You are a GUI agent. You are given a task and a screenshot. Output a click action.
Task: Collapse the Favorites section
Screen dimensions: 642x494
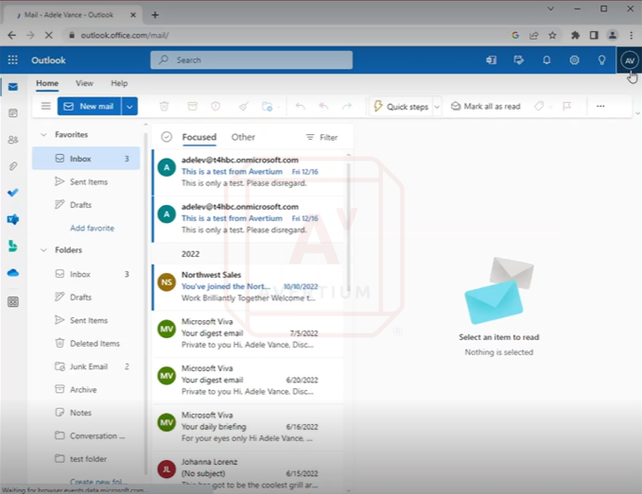pos(43,134)
